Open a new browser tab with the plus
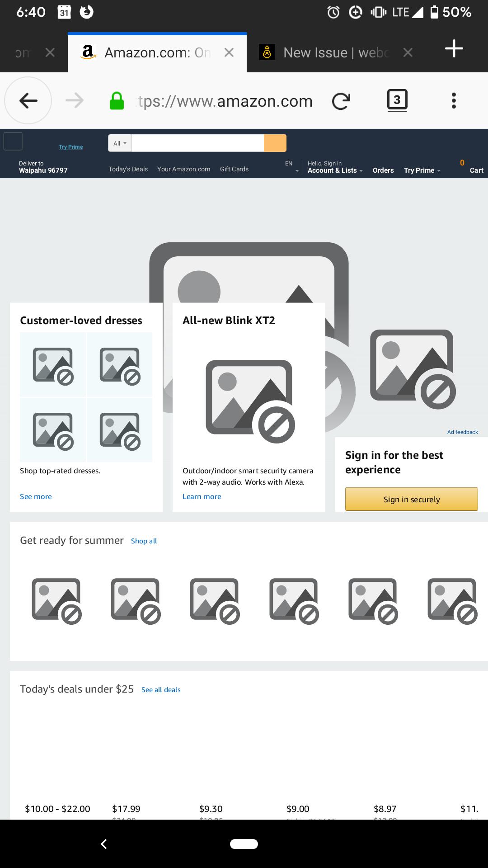The height and width of the screenshot is (868, 488). pos(454,50)
